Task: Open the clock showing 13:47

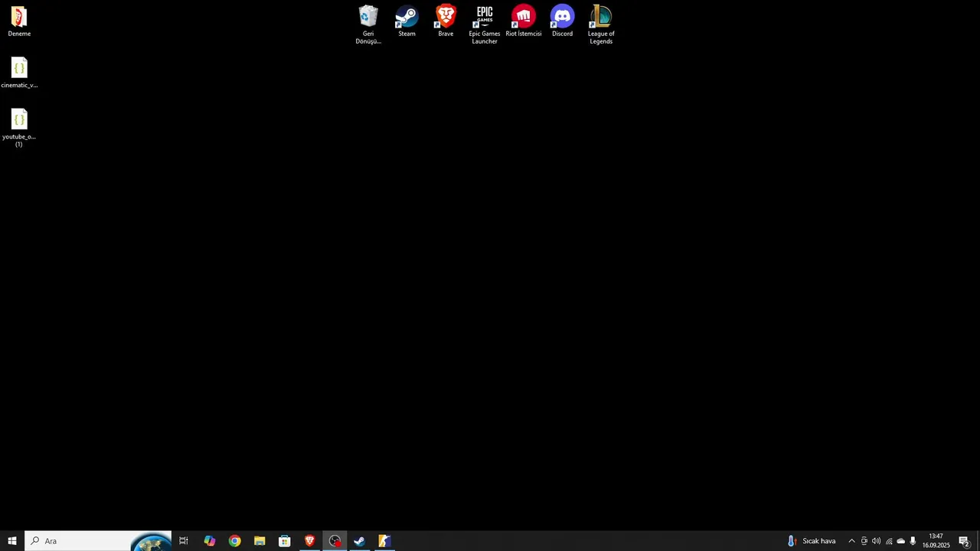Action: (x=936, y=541)
